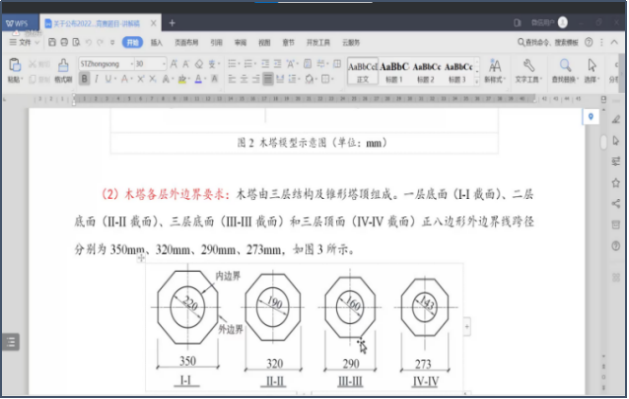Open the 页面布局 ribbon tab

point(187,43)
